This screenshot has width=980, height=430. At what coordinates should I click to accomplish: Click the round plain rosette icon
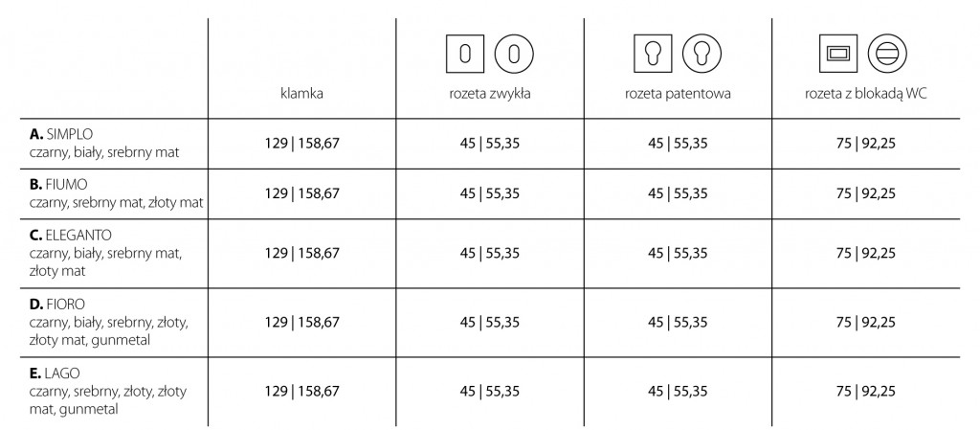coord(514,54)
